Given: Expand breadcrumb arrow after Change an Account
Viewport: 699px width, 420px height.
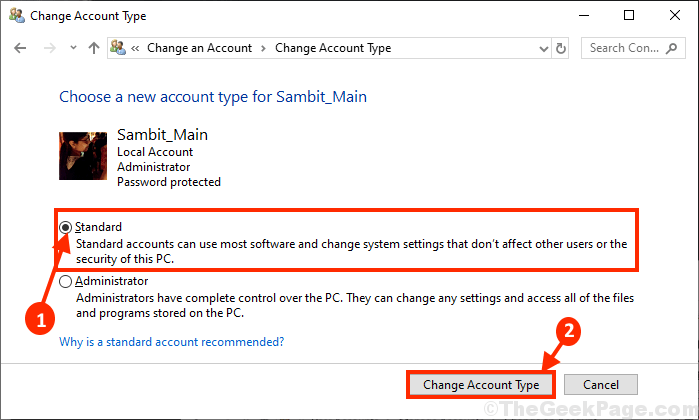Looking at the screenshot, I should coord(263,48).
